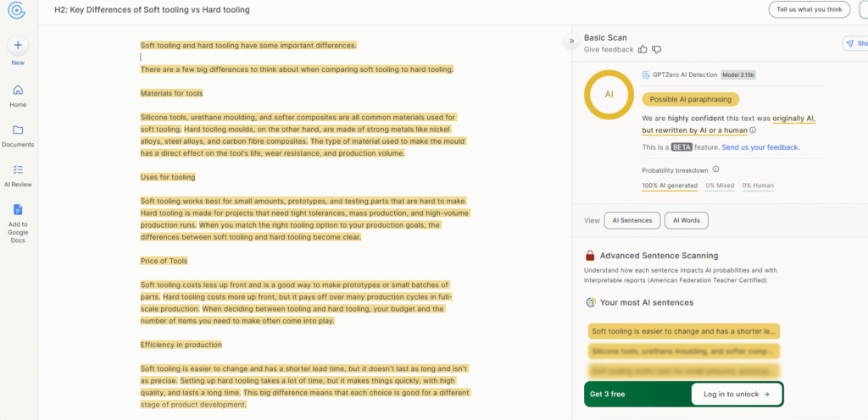Viewport: 868px width, 420px height.
Task: Click Log in to unlock button
Action: point(731,394)
